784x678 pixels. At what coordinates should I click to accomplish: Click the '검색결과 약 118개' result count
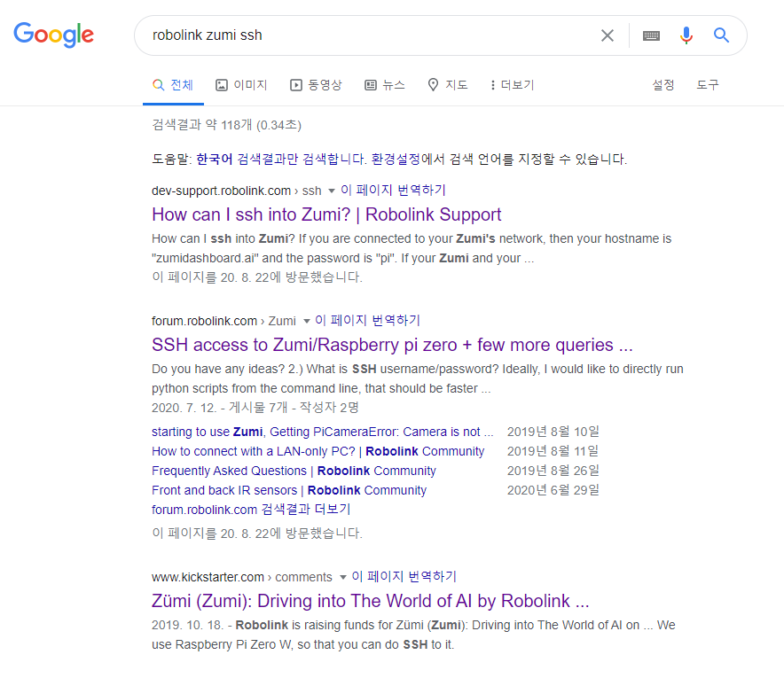click(226, 125)
